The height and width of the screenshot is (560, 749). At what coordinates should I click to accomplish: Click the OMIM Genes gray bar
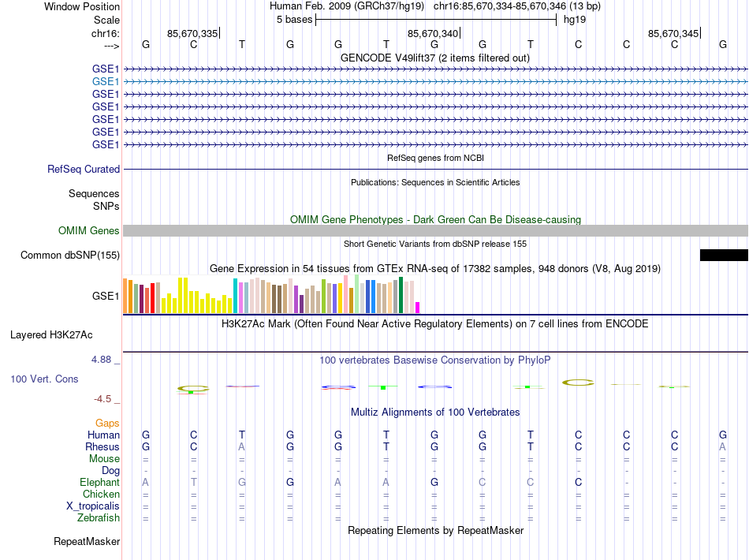[435, 231]
